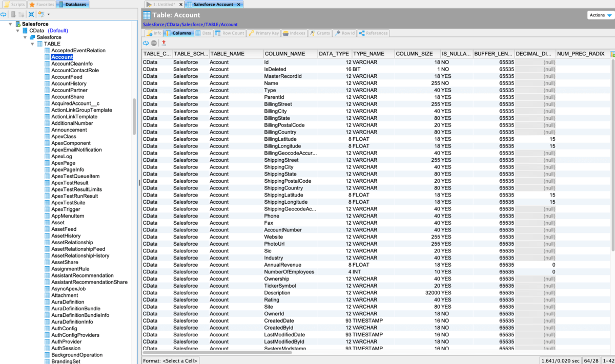Open the Grants sub-tab
Image resolution: width=615 pixels, height=364 pixels.
coord(320,33)
